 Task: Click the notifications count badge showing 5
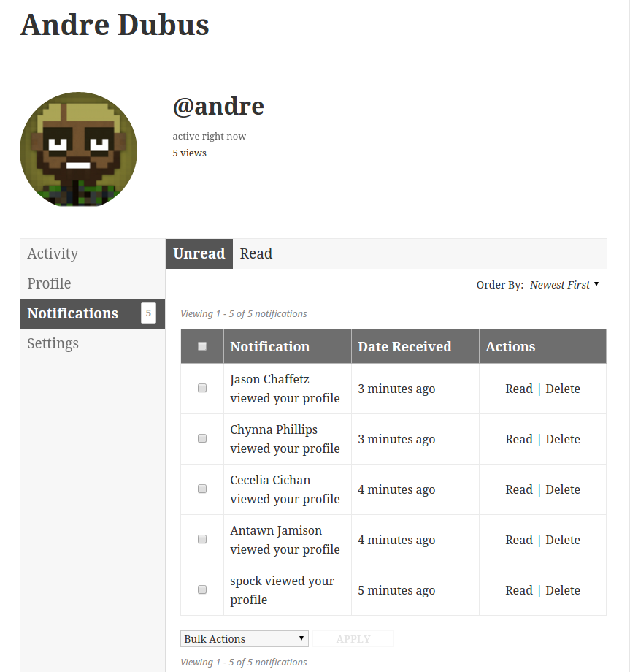pyautogui.click(x=148, y=313)
